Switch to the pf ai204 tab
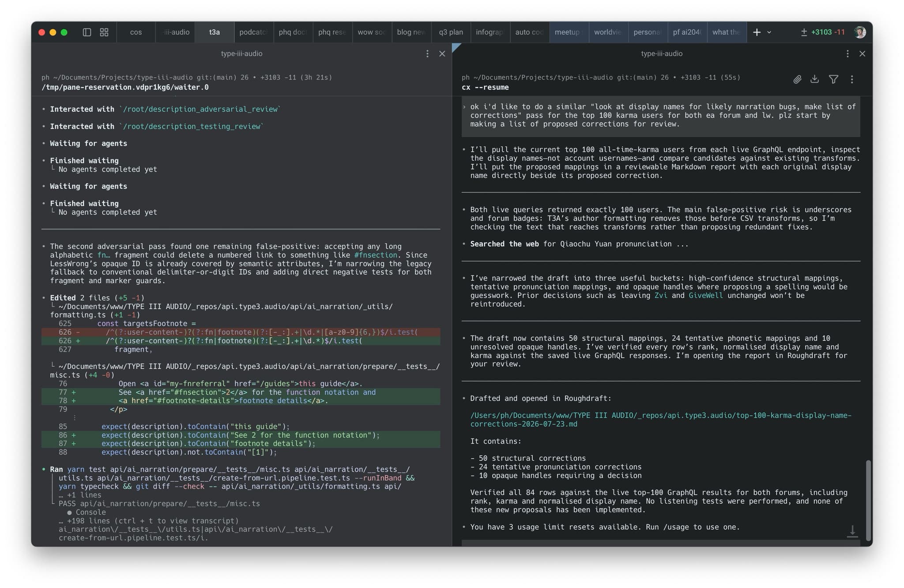 [687, 32]
